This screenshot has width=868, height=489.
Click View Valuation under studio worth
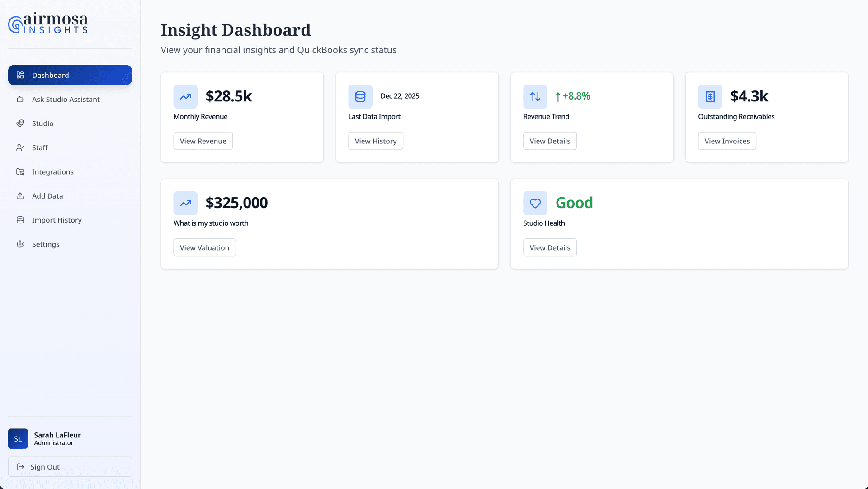point(204,247)
